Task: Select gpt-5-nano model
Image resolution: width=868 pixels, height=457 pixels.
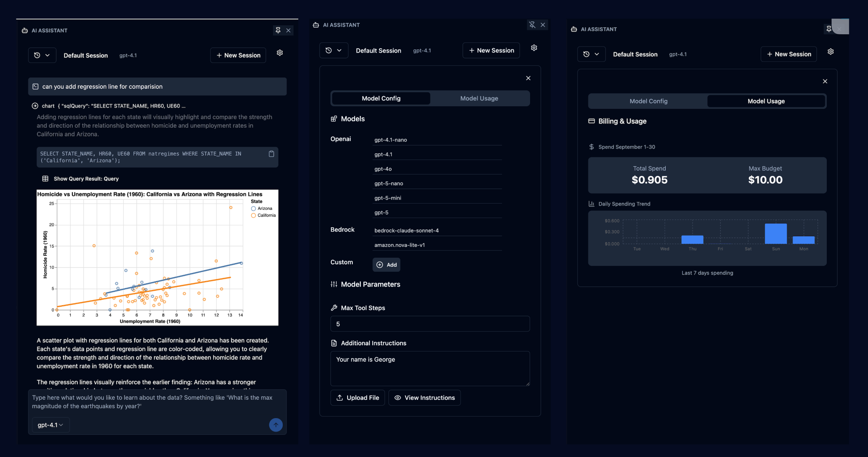Action: (437, 183)
